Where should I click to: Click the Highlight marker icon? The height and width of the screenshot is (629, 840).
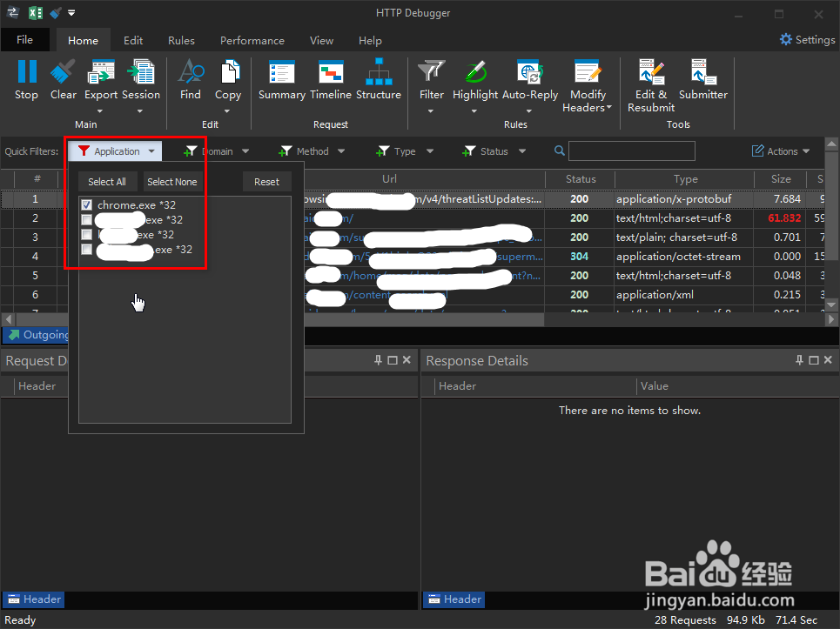coord(475,72)
